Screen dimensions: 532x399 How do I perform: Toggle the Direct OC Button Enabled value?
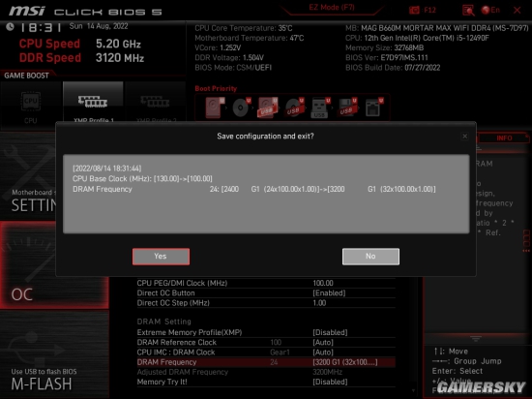pyautogui.click(x=329, y=293)
